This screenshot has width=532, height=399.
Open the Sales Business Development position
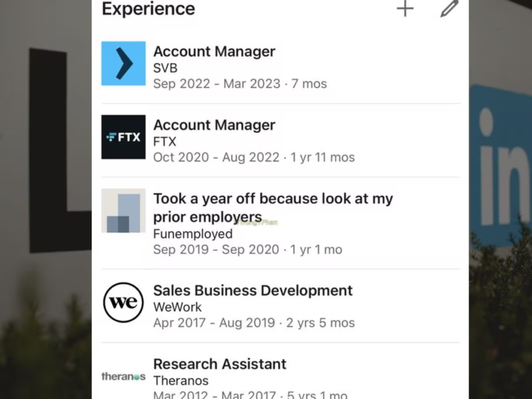point(252,290)
